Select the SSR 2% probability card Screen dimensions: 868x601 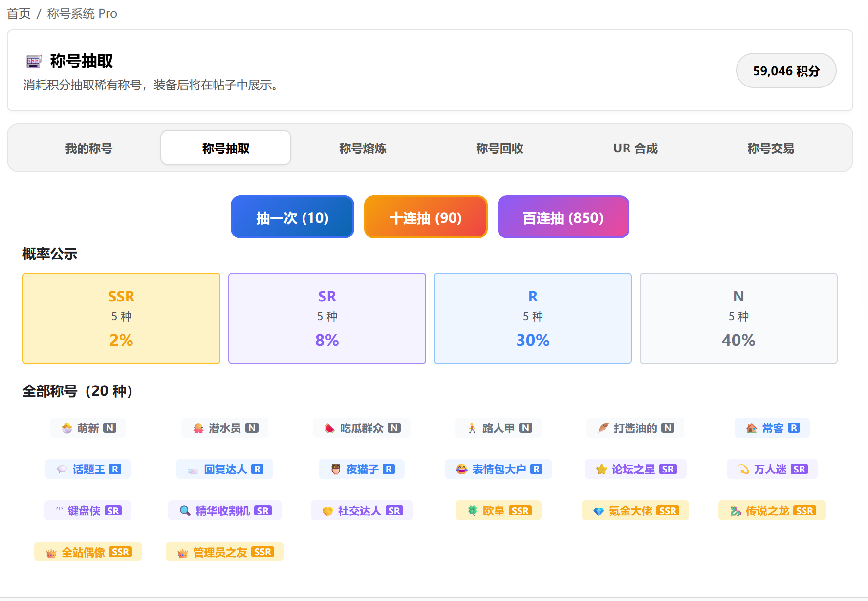[121, 318]
